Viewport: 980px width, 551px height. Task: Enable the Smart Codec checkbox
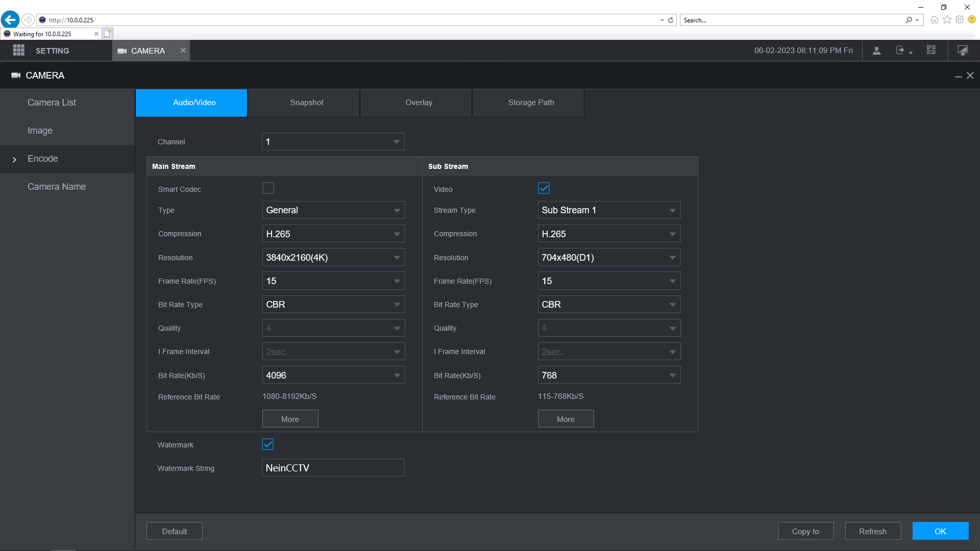coord(268,188)
